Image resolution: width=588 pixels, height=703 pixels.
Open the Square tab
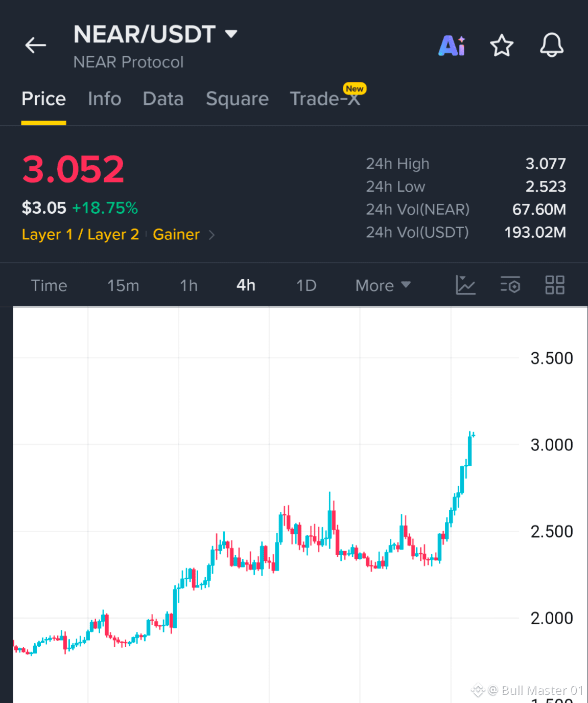[x=237, y=99]
